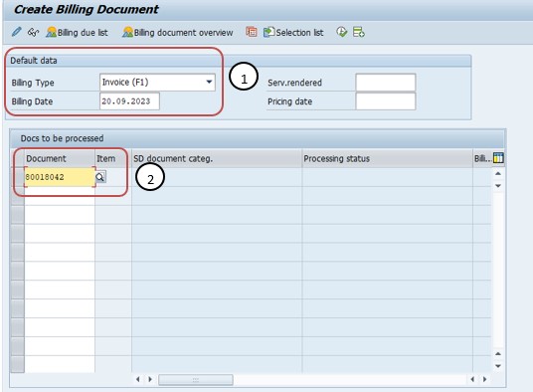Click scroll up arrow at top of table
Screen dimensions: 533x392
point(498,174)
